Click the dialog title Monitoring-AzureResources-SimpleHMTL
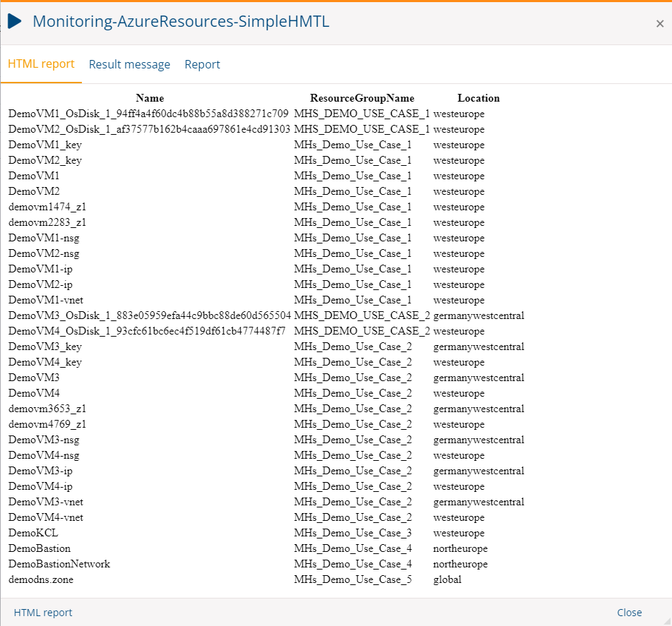 (181, 21)
